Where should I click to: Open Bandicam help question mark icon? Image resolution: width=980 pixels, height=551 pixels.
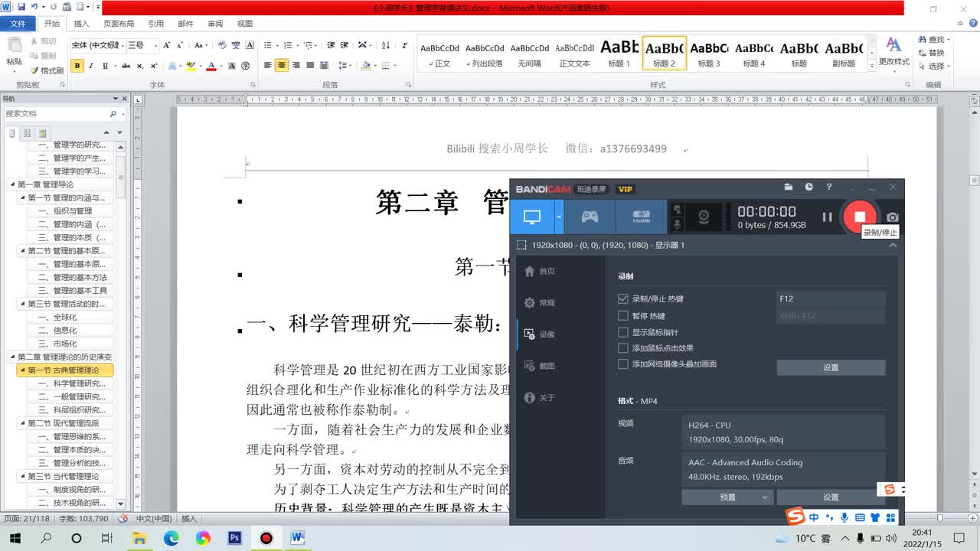pos(828,187)
